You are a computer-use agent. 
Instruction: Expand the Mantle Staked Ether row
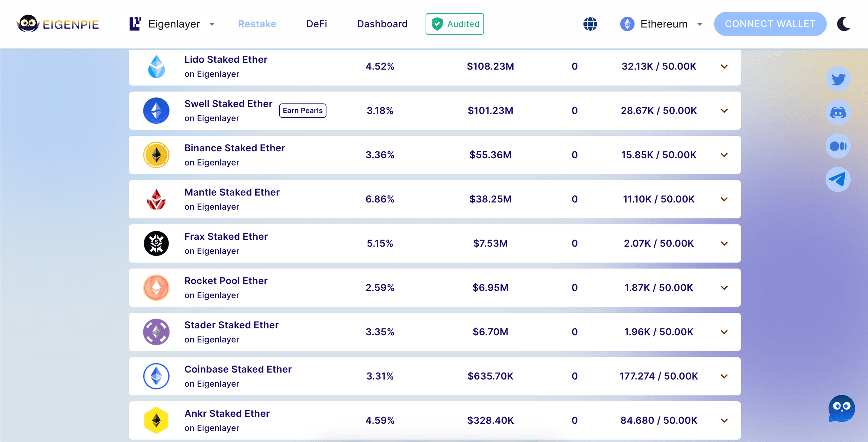724,199
